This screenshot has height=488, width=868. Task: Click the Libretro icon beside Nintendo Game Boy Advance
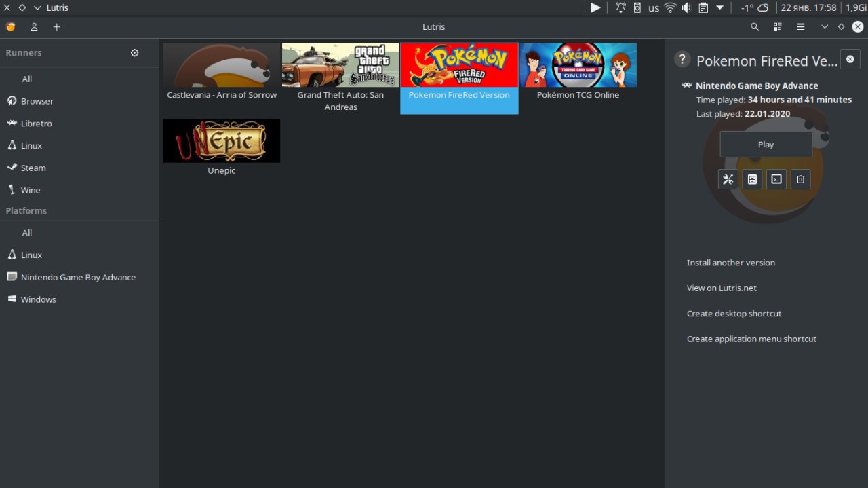[x=687, y=86]
